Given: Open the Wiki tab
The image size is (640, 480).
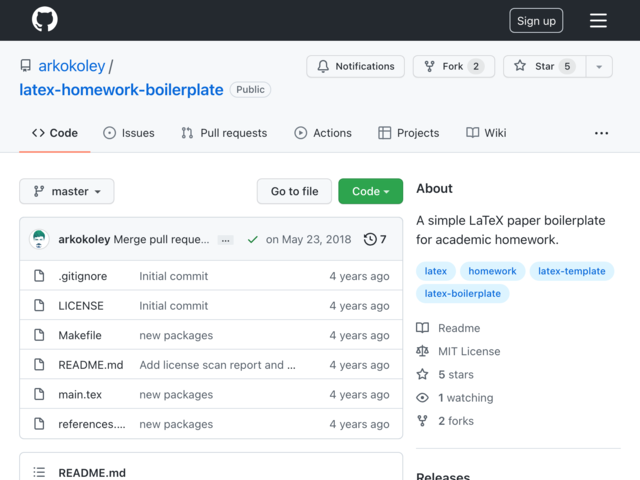Looking at the screenshot, I should coord(486,133).
